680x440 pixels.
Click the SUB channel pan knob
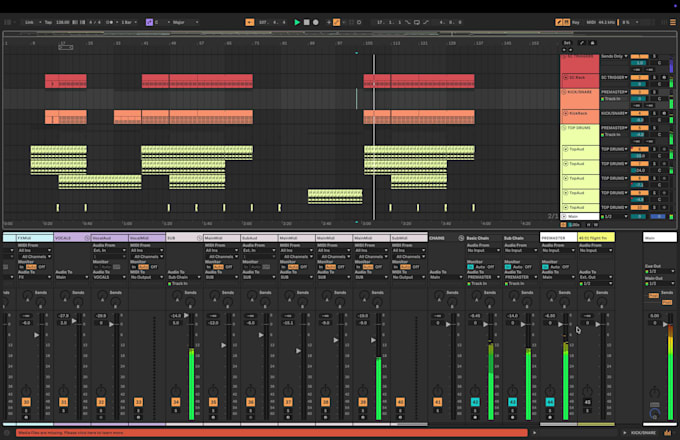tap(176, 391)
